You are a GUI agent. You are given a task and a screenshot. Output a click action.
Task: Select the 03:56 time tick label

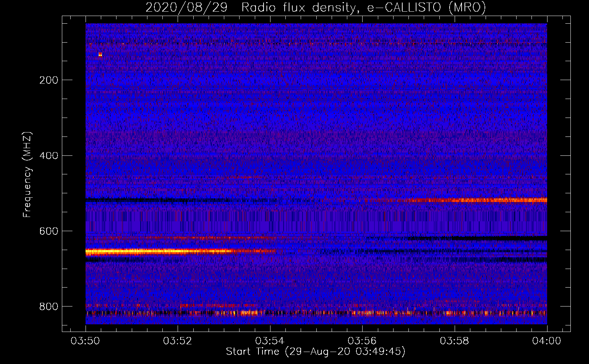click(362, 341)
